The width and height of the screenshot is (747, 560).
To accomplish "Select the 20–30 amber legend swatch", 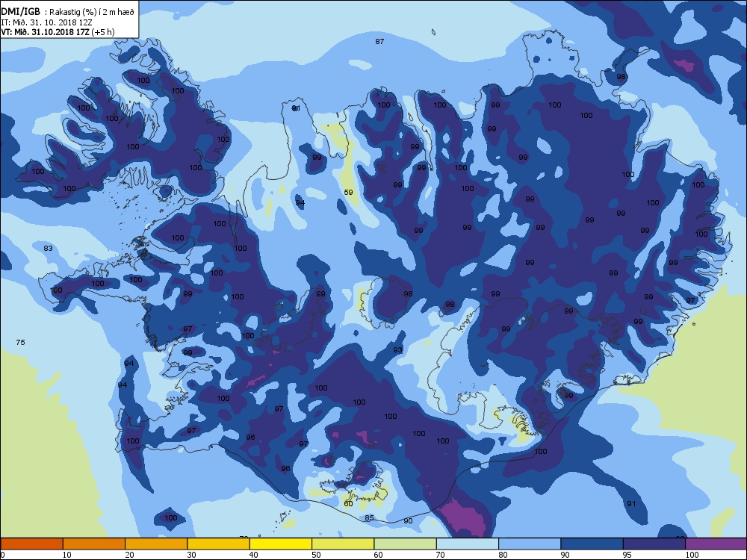I will coord(156,544).
